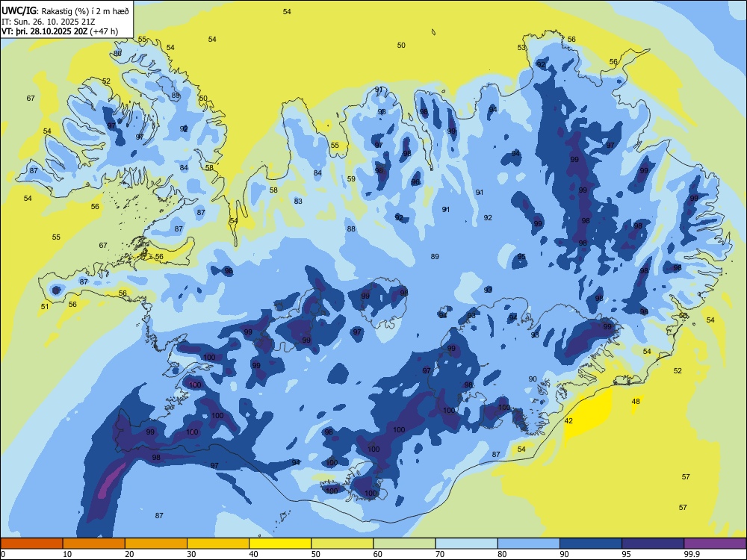Click the purple legend swatch above 99.9

pyautogui.click(x=715, y=544)
